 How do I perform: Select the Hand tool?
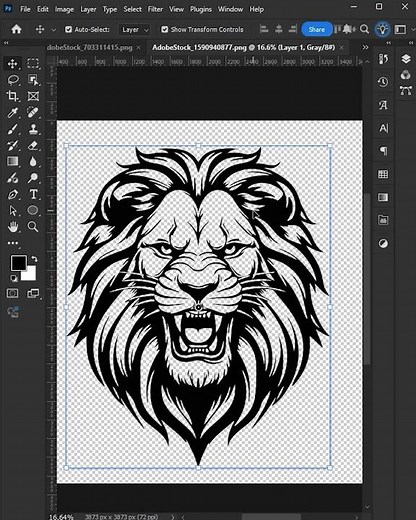[13, 227]
